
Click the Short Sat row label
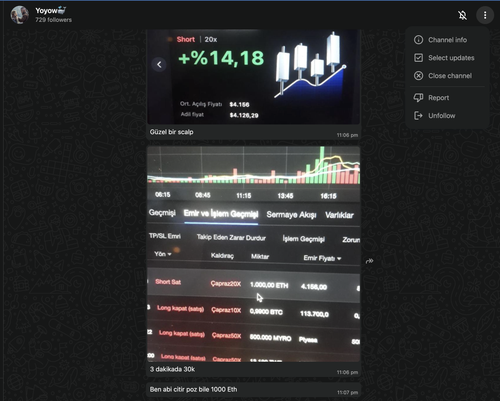click(168, 282)
